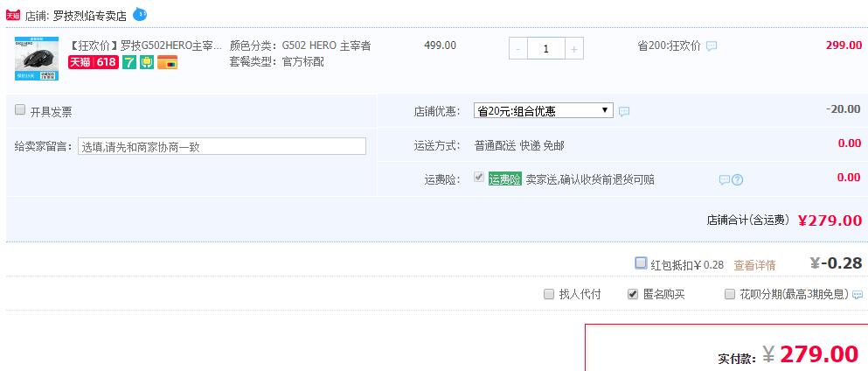This screenshot has height=371, width=868.
Task: Click the 套餐类型 官方标配 text
Action: (277, 62)
